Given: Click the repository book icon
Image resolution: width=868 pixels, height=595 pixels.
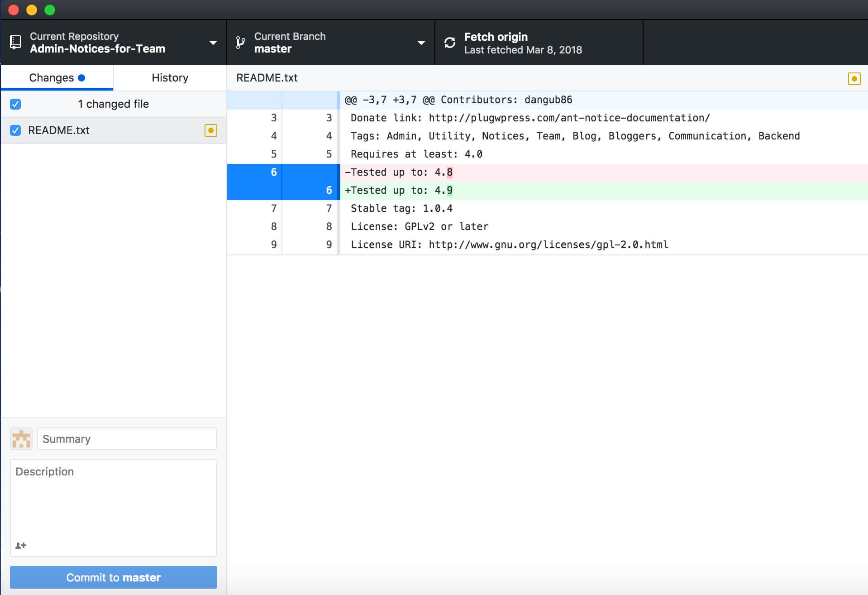Looking at the screenshot, I should [15, 43].
